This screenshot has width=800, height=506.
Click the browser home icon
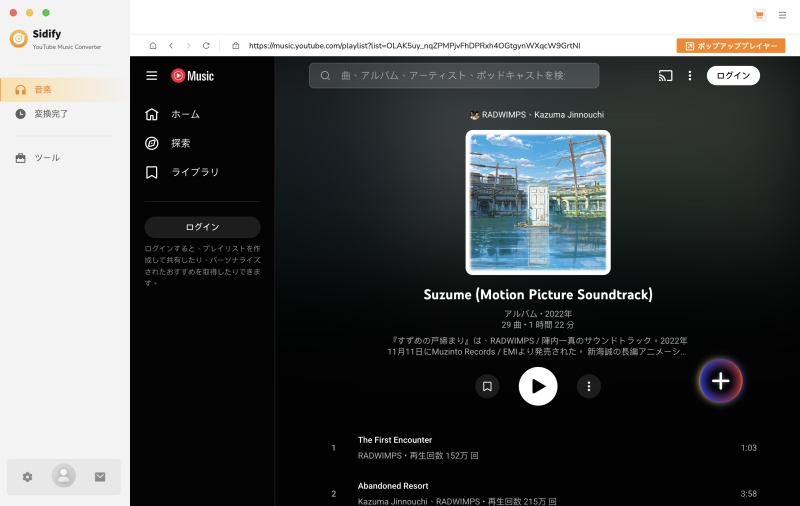pos(153,45)
